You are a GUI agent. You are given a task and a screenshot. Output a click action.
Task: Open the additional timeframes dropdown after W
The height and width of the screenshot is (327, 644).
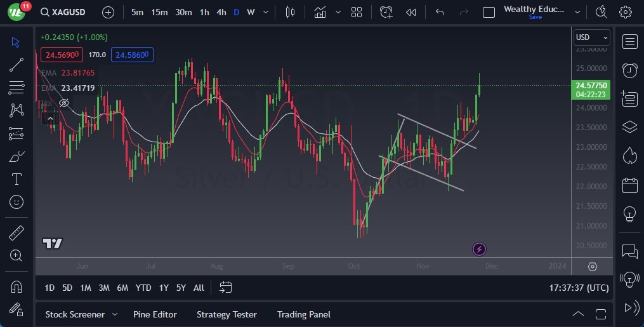click(265, 12)
